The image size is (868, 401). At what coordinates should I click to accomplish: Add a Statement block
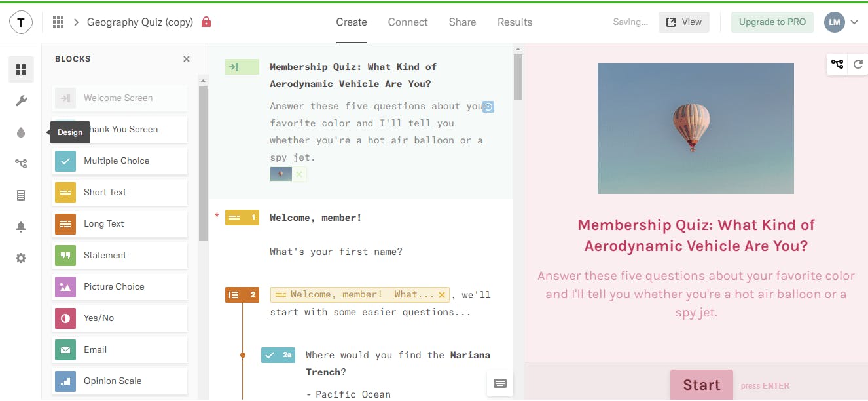pyautogui.click(x=120, y=256)
